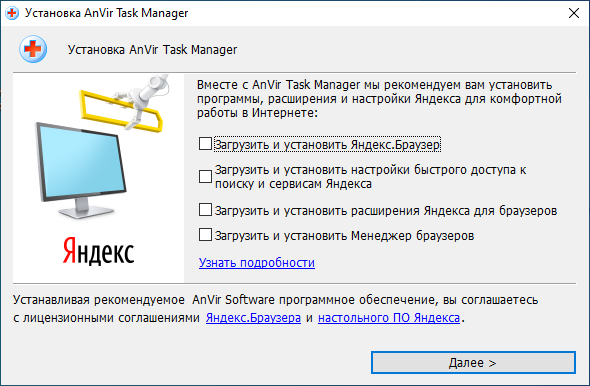Click the red and black Яндекс logo
The width and height of the screenshot is (590, 386).
[98, 251]
